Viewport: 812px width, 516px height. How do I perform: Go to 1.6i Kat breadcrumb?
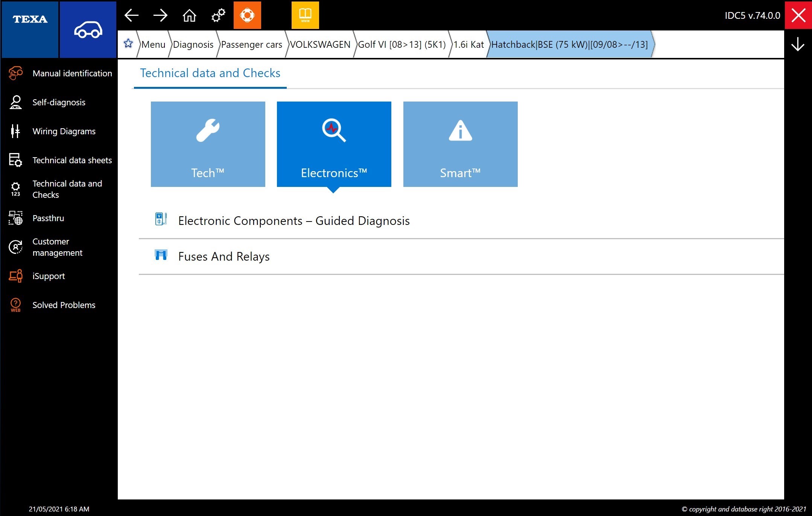(469, 44)
